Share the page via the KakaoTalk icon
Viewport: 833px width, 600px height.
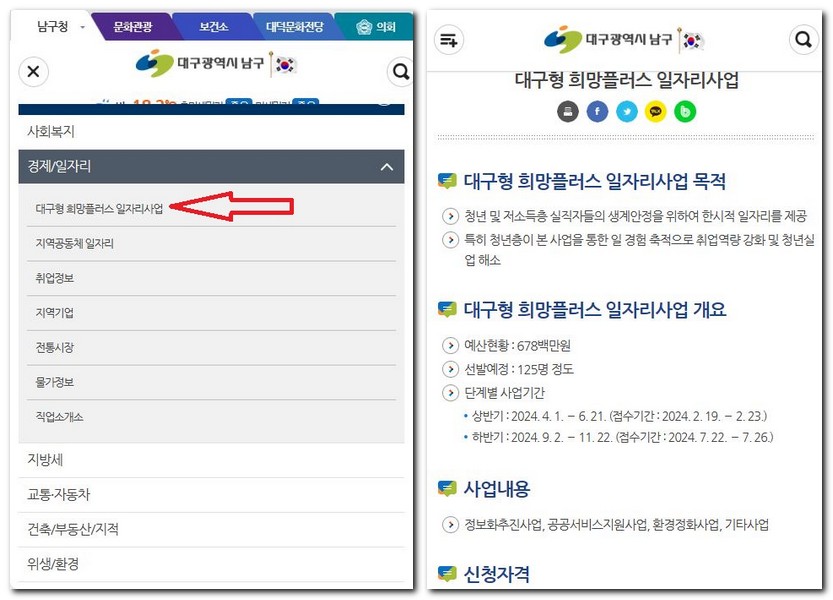[657, 111]
